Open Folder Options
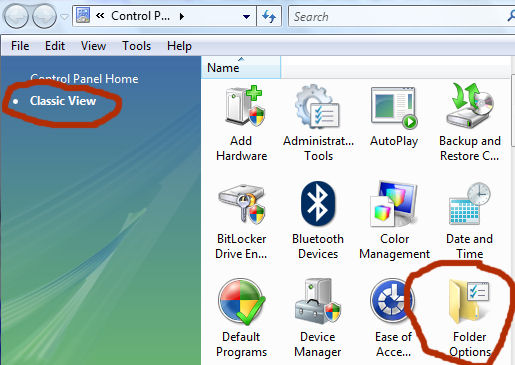 tap(470, 318)
